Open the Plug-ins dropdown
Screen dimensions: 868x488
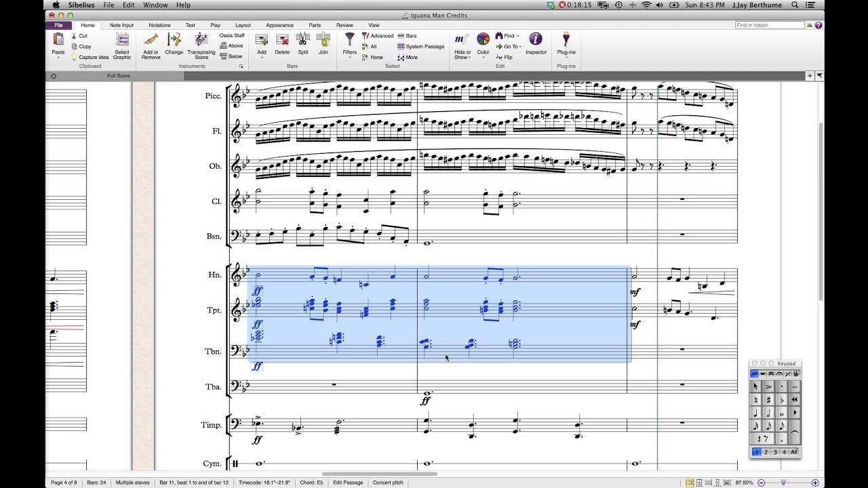click(x=566, y=58)
